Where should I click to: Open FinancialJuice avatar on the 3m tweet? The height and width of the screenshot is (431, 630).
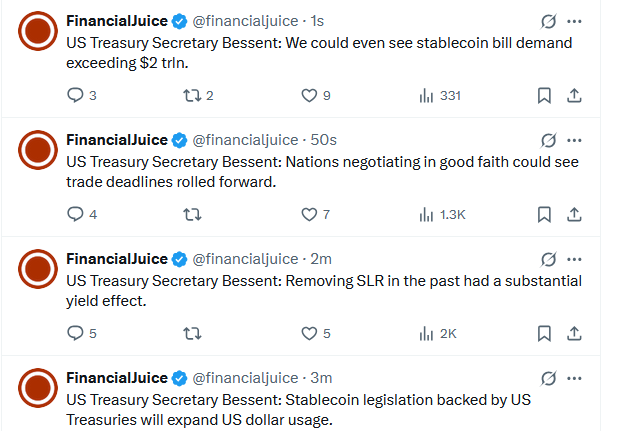pos(38,388)
